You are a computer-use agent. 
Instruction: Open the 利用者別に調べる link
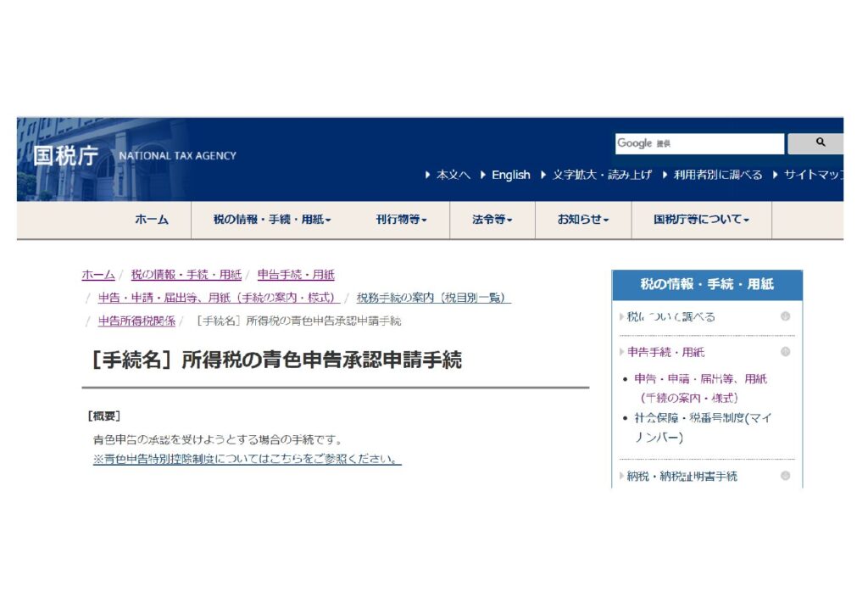[717, 175]
